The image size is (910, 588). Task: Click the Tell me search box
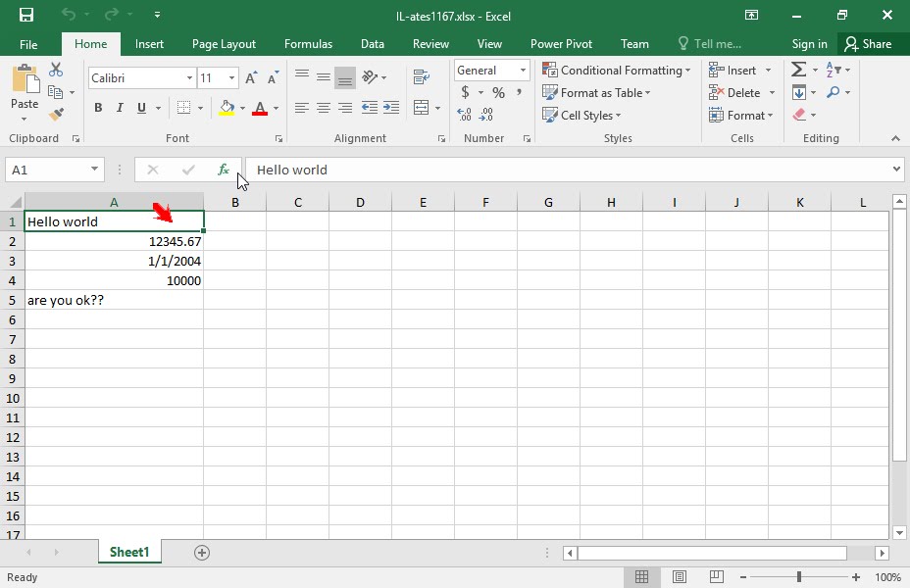(x=710, y=44)
